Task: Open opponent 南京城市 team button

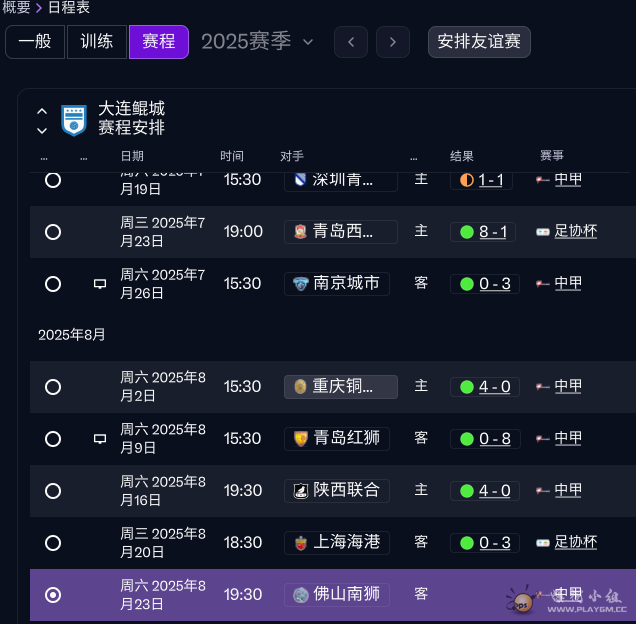Action: [337, 284]
